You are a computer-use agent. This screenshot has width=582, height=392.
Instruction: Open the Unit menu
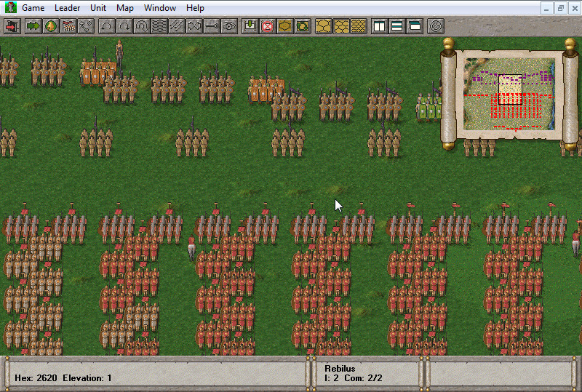coord(98,8)
